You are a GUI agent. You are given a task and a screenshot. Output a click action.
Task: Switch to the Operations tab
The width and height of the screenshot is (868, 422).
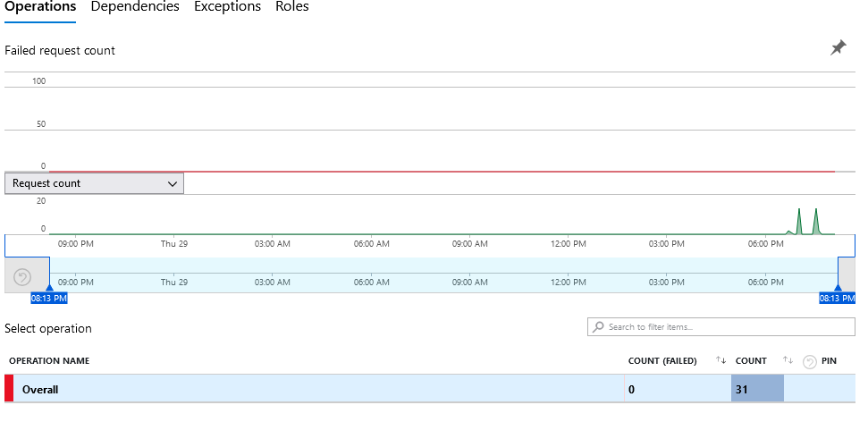pos(40,7)
